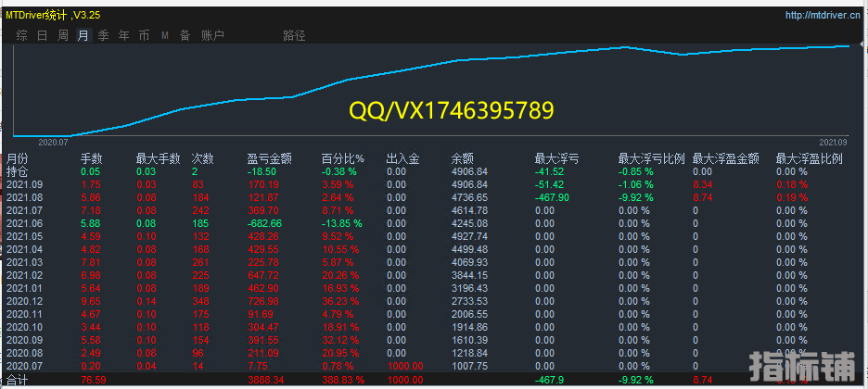Click the 盈亏金额 column header
Image resolution: width=868 pixels, height=389 pixels.
click(x=270, y=159)
